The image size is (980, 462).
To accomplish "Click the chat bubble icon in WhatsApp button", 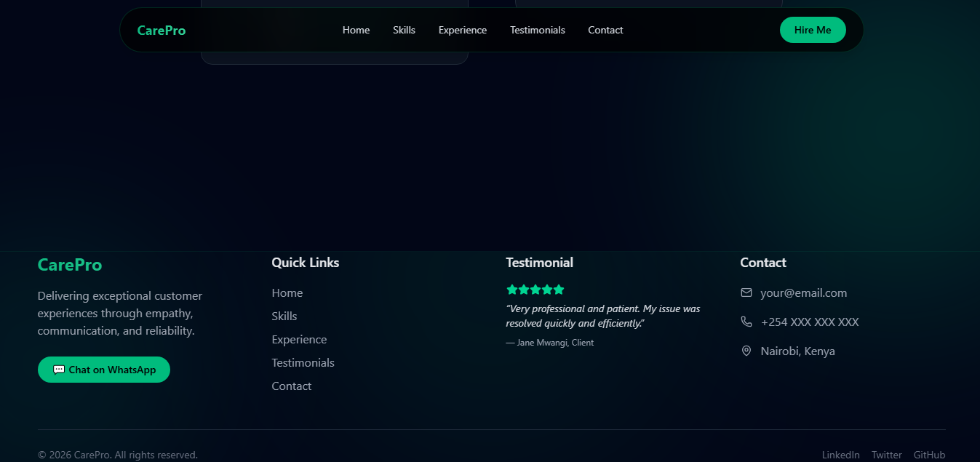I will (59, 370).
